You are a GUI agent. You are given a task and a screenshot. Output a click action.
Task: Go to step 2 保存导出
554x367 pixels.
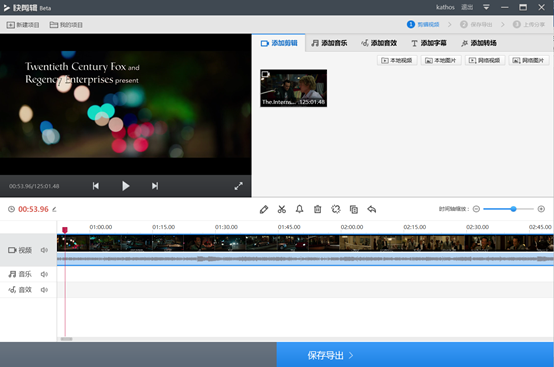(x=476, y=24)
